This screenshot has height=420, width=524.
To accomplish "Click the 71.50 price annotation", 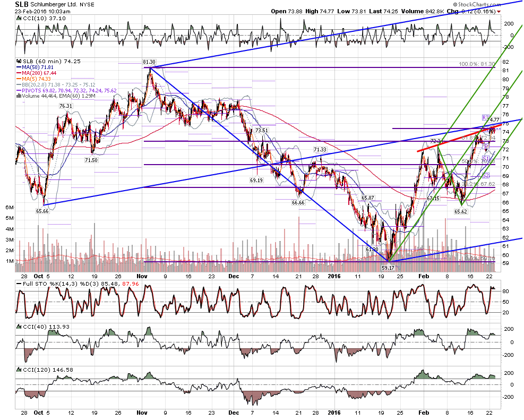I will [x=91, y=160].
